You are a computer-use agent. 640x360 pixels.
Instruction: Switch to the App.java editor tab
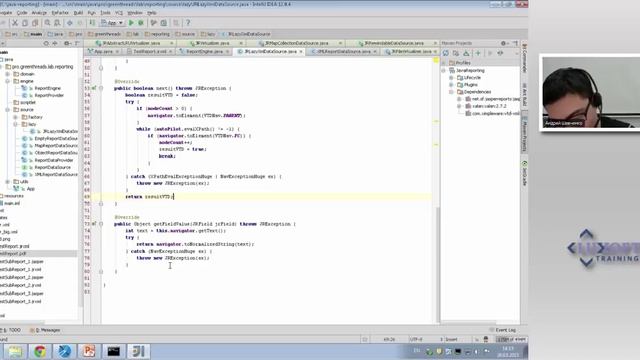[103, 52]
